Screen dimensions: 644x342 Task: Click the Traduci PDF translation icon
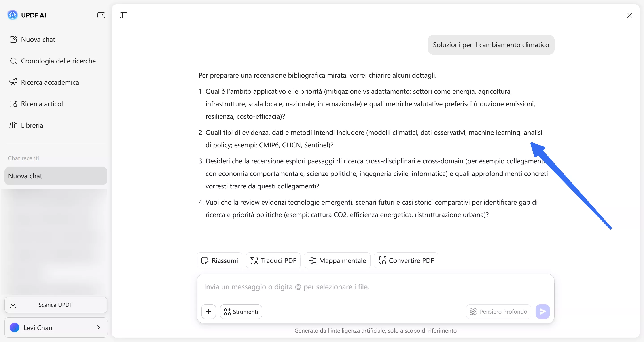pos(254,260)
